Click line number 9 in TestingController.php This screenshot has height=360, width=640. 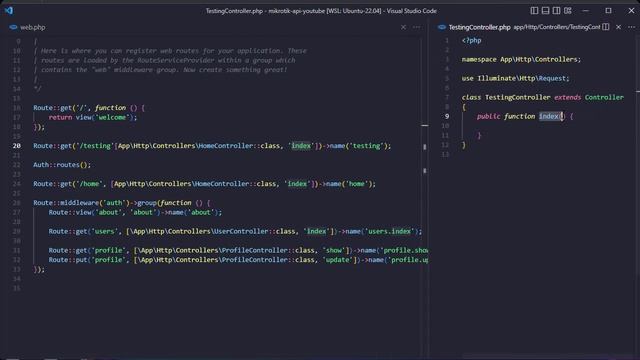(x=447, y=116)
